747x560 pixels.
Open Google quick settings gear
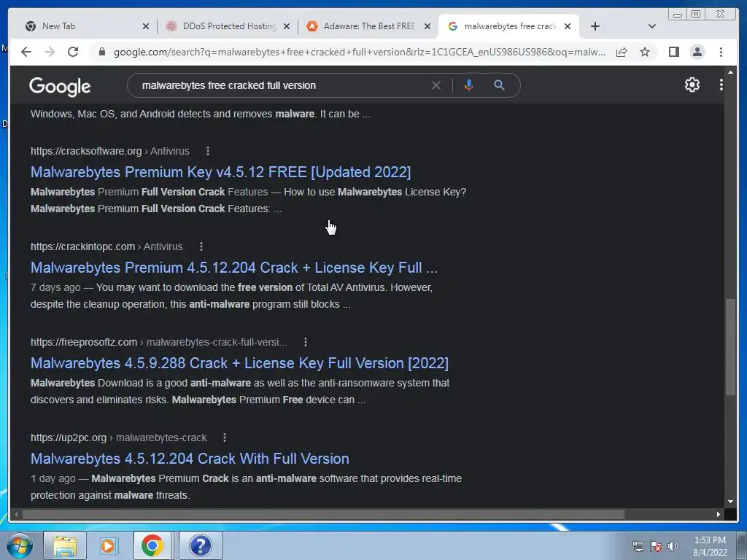[692, 85]
